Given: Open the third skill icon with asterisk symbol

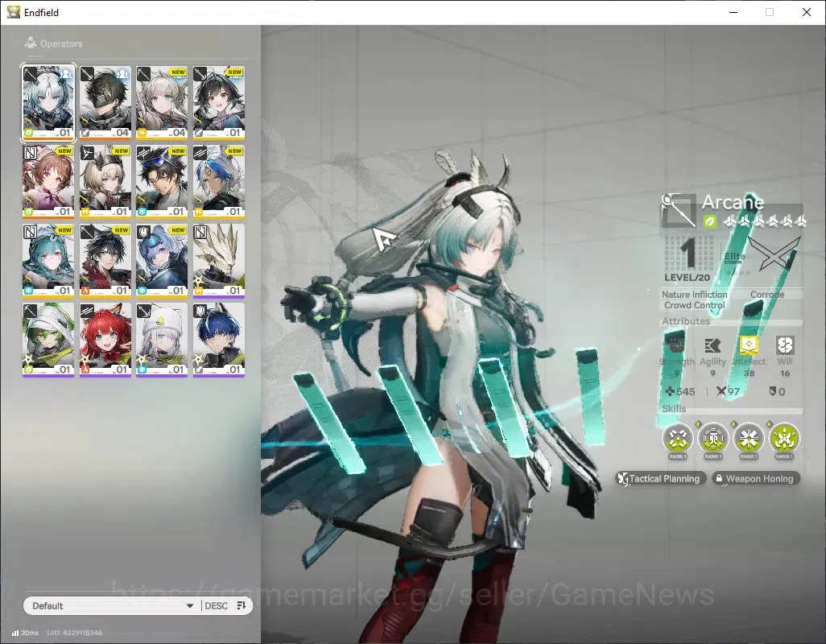Looking at the screenshot, I should (749, 438).
